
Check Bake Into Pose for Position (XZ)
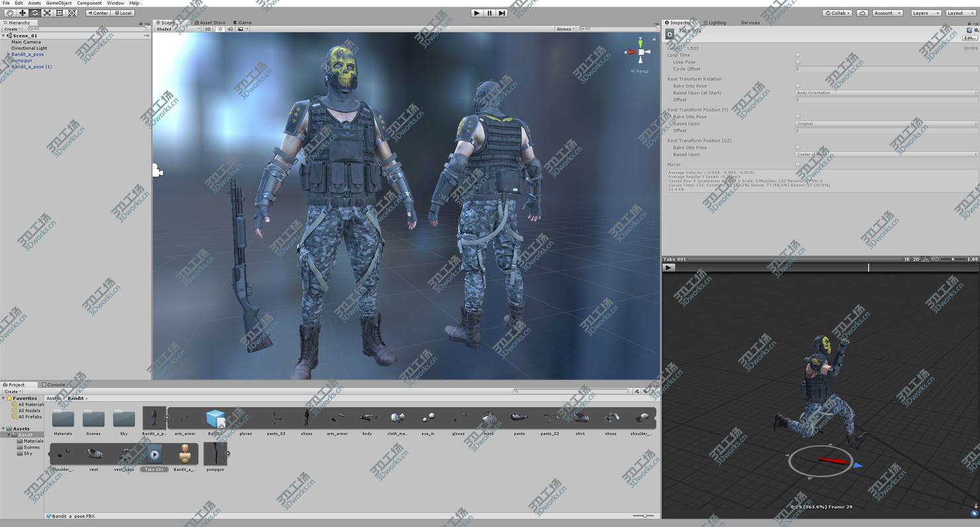pos(798,148)
